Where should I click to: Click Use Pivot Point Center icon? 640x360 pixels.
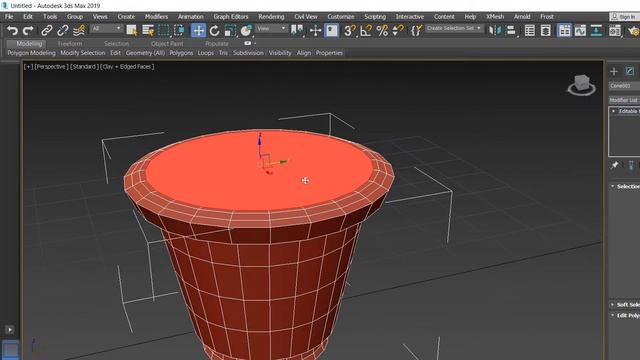[298, 31]
